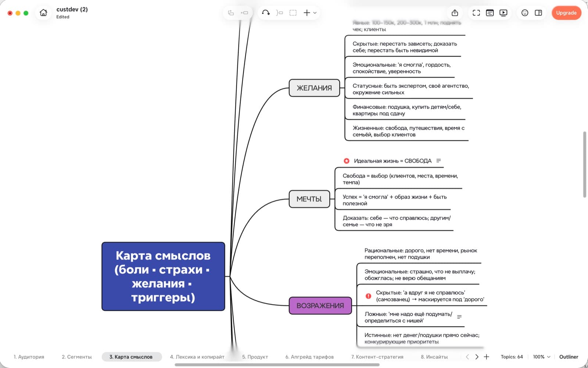588x368 pixels.
Task: Click the horizontal canvas scrollbar
Action: 277,365
